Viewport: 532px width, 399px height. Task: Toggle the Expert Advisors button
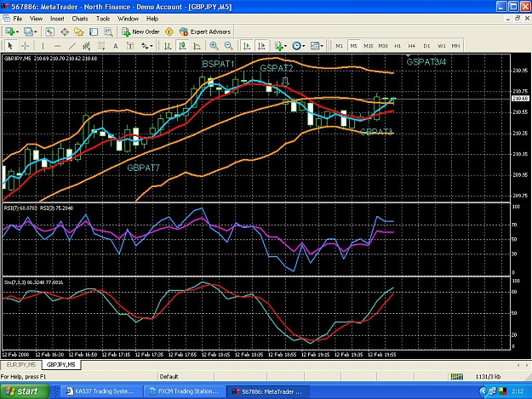coord(205,31)
